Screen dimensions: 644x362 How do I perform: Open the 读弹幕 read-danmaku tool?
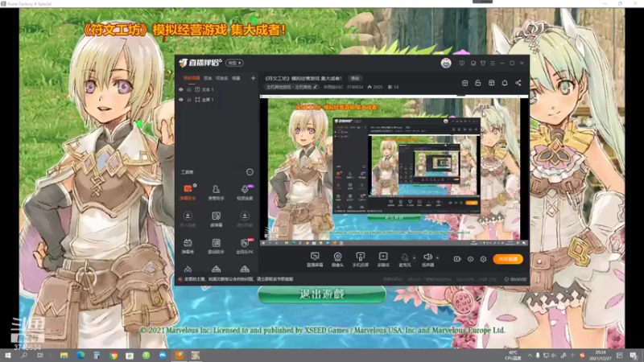pyautogui.click(x=216, y=219)
